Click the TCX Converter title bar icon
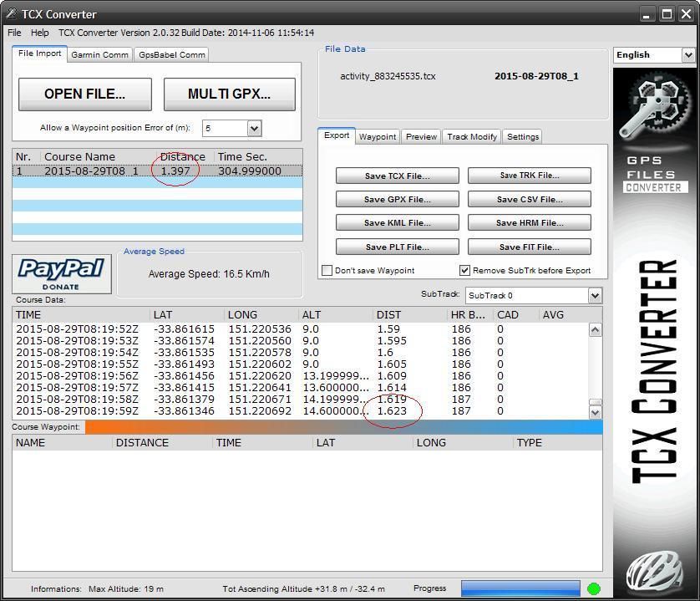The width and height of the screenshot is (700, 601). point(11,14)
